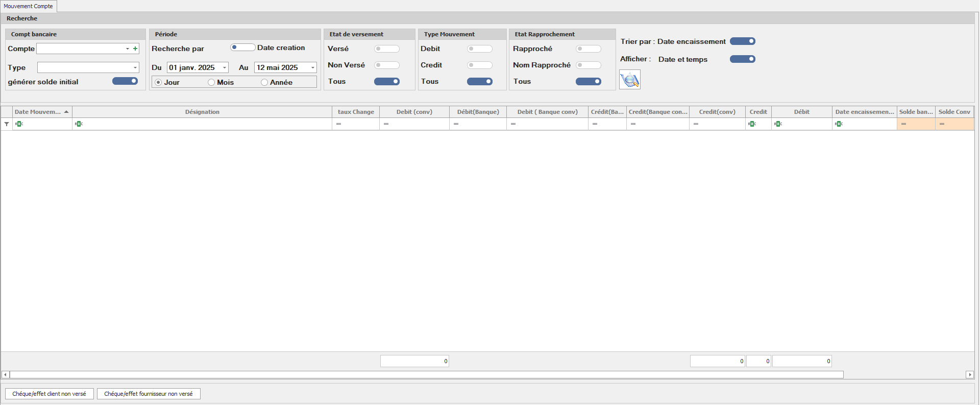Open the Du date picker dropdown
The image size is (980, 405).
pos(224,67)
